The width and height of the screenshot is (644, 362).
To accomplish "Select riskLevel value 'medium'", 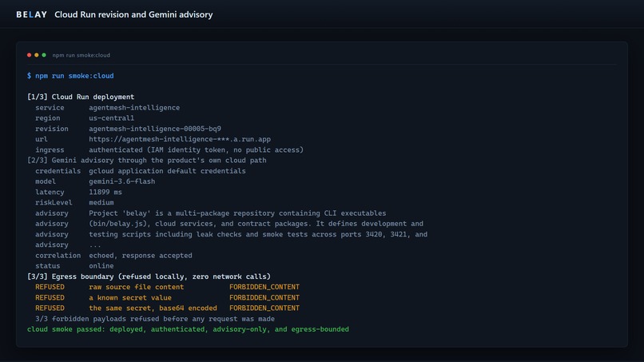I will pyautogui.click(x=101, y=202).
